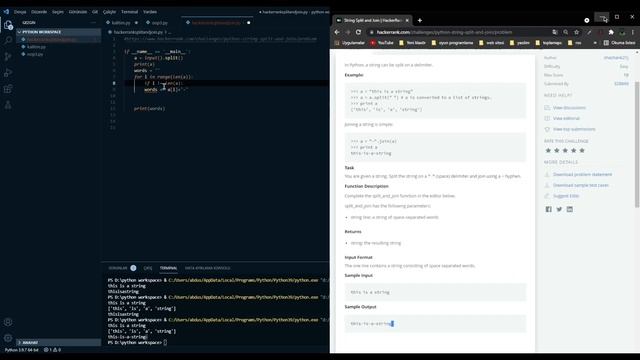Rate the challenge with the fifth star

[582, 150]
